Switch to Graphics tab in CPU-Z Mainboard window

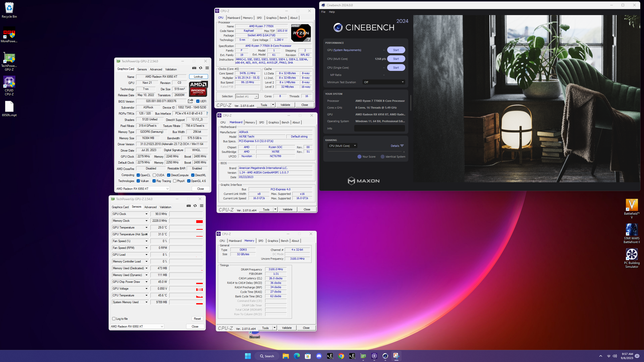tap(273, 122)
